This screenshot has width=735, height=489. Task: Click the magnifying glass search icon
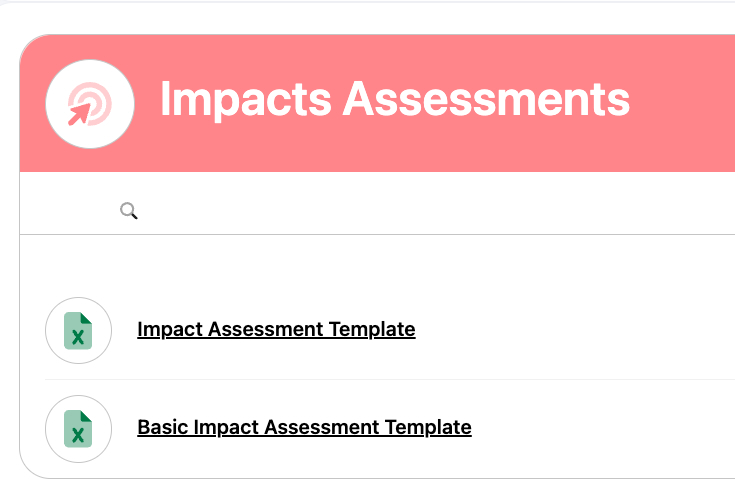point(128,210)
